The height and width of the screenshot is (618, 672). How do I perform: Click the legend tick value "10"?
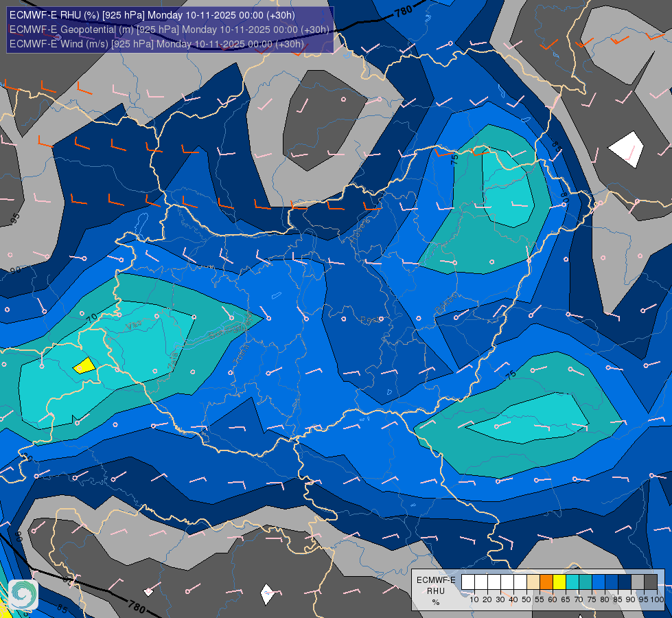(x=474, y=599)
